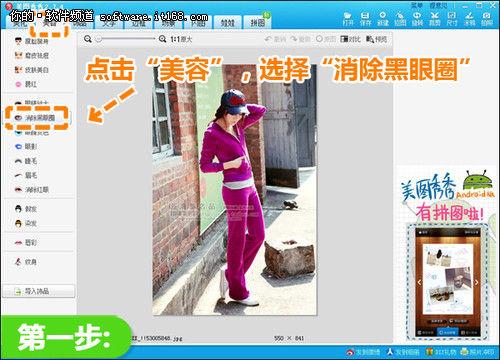The height and width of the screenshot is (360, 500).
Task: Choose 腮红 (blush) in the sidebar
Action: pyautogui.click(x=27, y=84)
